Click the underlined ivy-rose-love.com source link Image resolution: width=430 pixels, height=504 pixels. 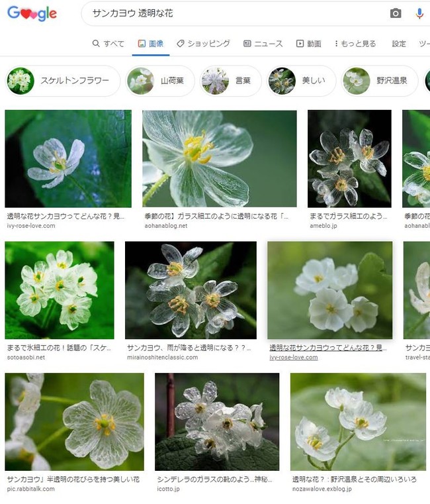[294, 357]
